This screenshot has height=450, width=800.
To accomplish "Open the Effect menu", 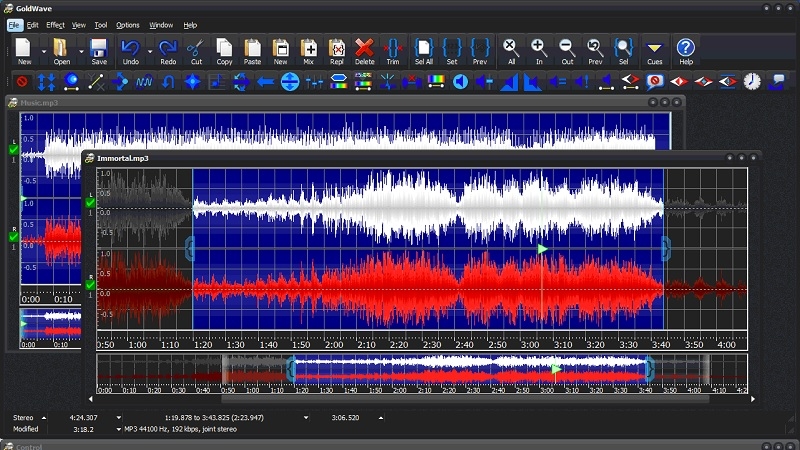I will coord(55,24).
